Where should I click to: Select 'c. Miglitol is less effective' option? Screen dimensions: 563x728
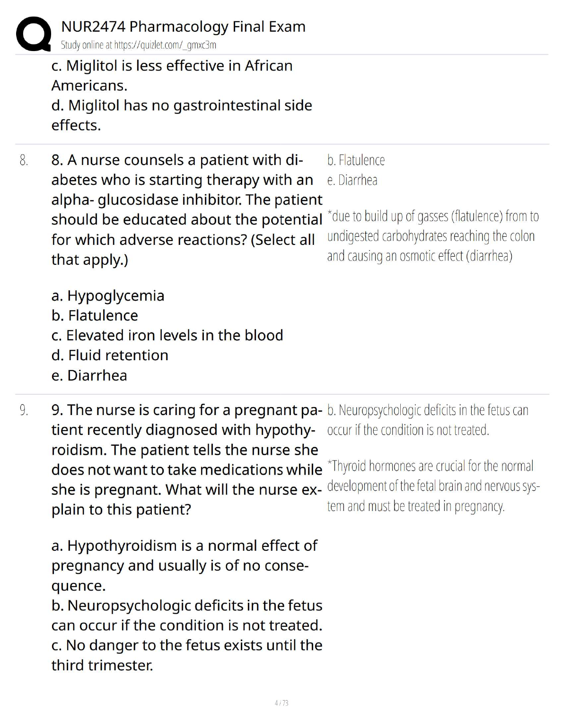click(172, 75)
